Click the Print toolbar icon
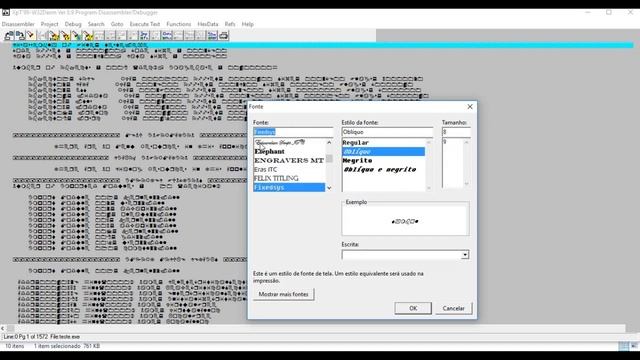Image resolution: width=640 pixels, height=360 pixels. [223, 36]
